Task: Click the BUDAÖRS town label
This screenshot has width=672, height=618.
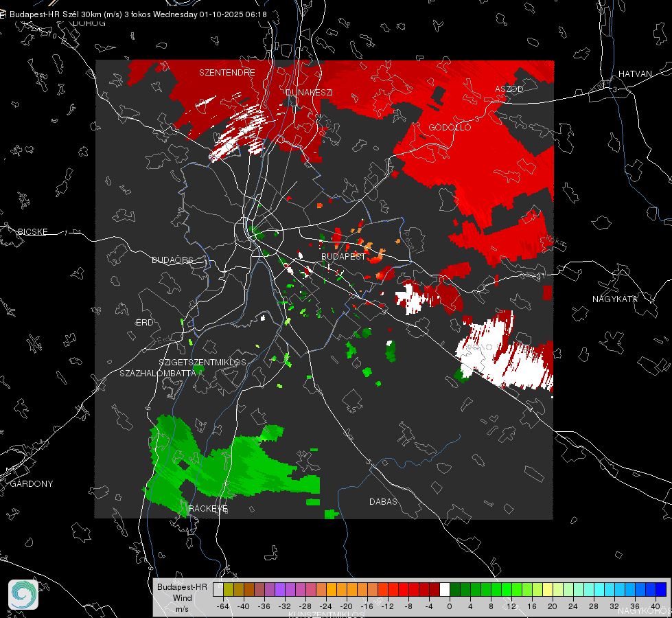Action: [x=172, y=260]
